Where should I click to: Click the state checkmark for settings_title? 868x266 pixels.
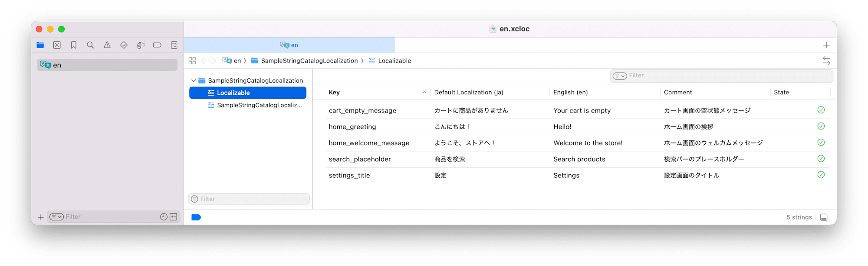click(821, 175)
